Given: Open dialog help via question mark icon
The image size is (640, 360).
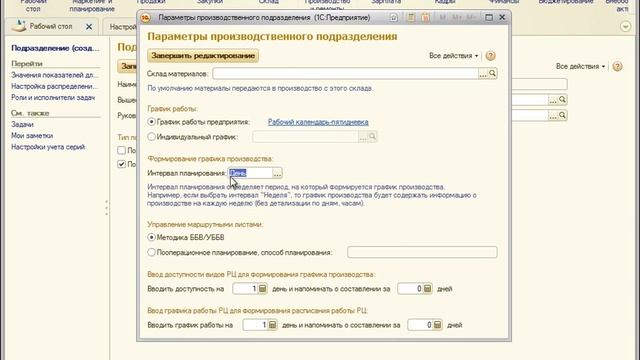Looking at the screenshot, I should point(491,56).
